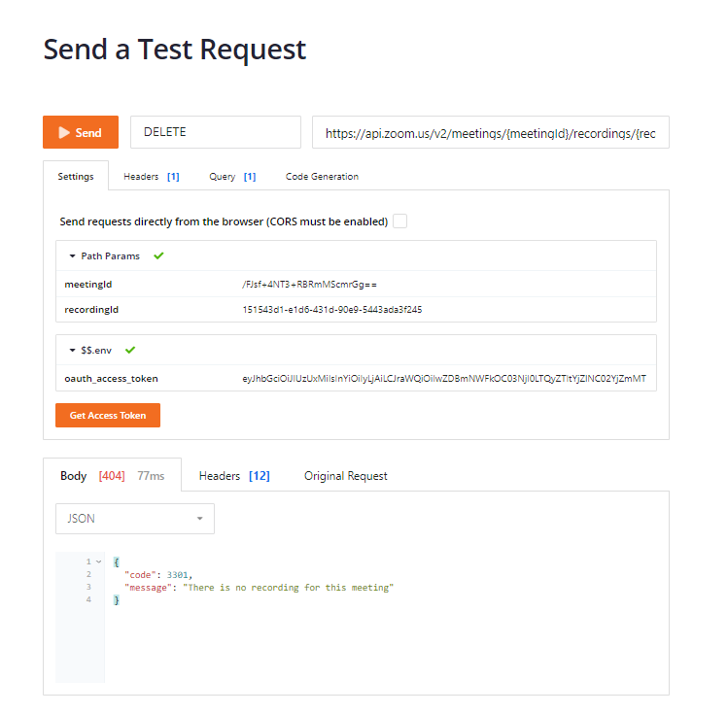Open the request Headers [1] tab
Image resolution: width=728 pixels, height=714 pixels.
(x=152, y=176)
